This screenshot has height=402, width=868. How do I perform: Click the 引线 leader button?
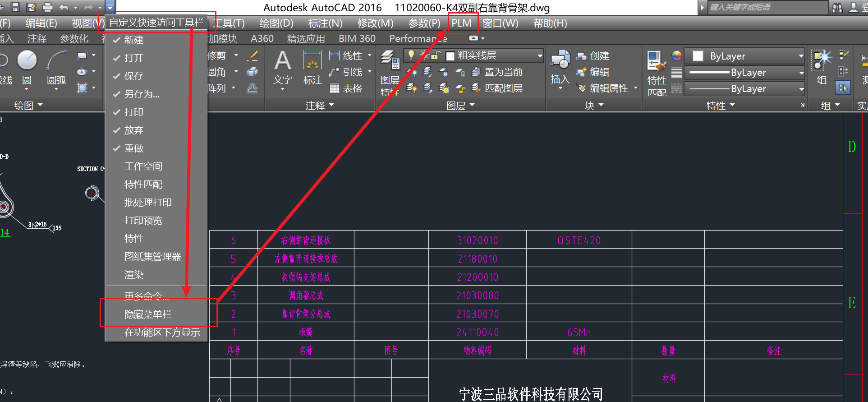tap(346, 72)
